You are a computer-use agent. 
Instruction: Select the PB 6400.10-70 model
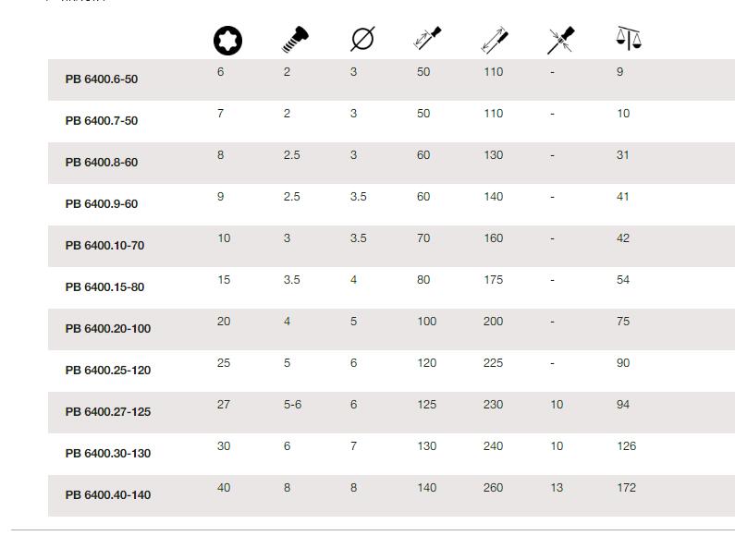coord(104,246)
